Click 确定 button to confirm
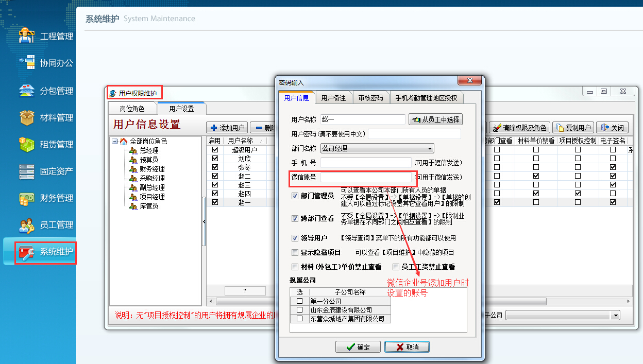The image size is (643, 364). pyautogui.click(x=358, y=347)
